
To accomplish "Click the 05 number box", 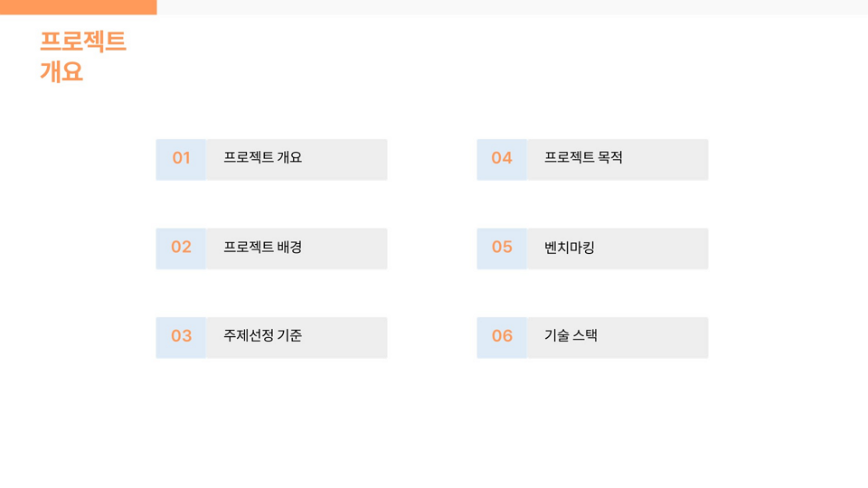I will pos(502,249).
